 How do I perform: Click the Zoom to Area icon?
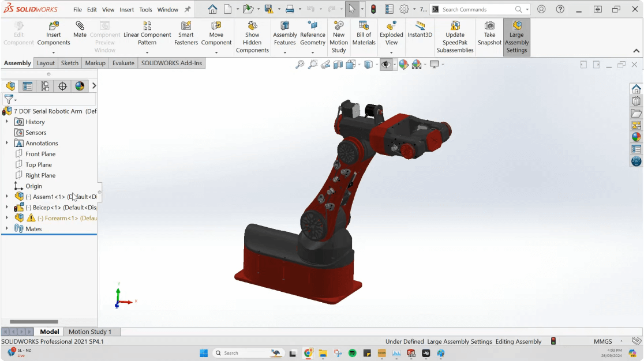[313, 65]
